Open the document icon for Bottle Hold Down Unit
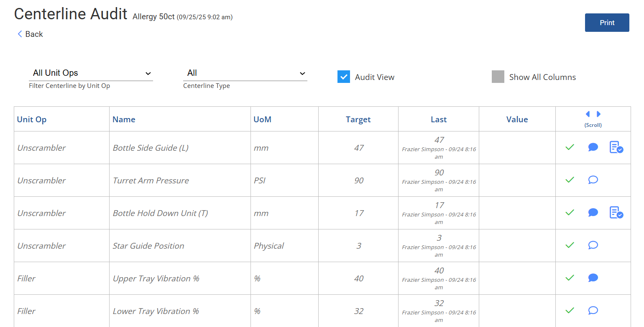This screenshot has width=644, height=327. click(x=616, y=213)
